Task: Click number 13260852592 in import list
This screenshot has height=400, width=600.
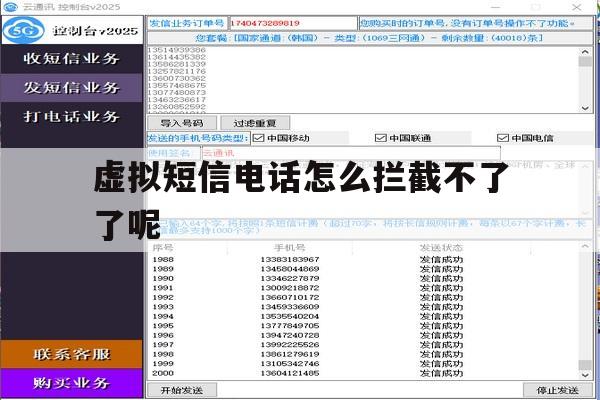Action: point(176,106)
